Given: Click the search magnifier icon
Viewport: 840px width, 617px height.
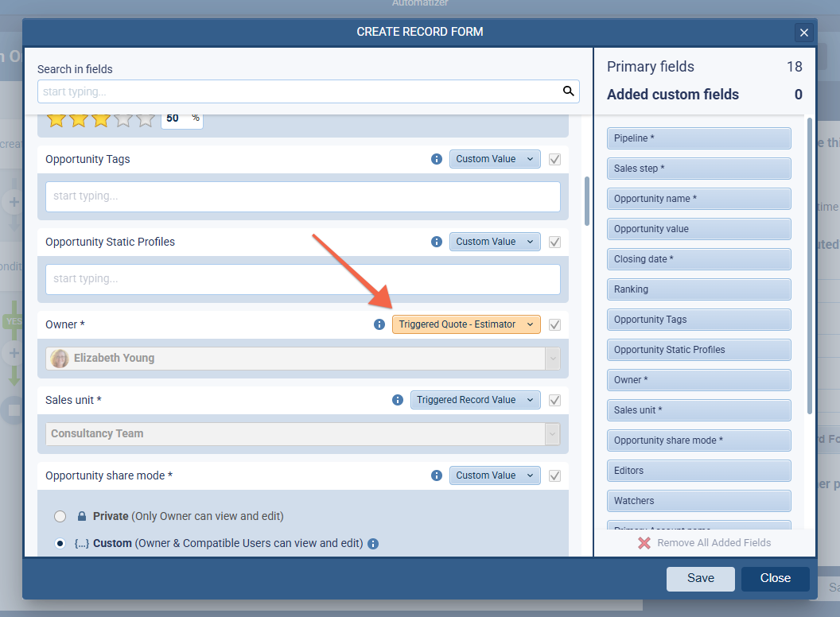Looking at the screenshot, I should pos(569,91).
